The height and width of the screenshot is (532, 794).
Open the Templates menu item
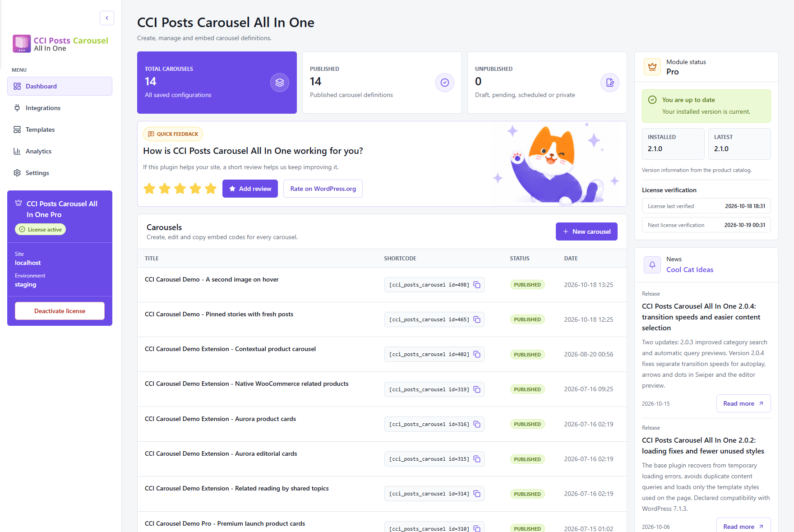[60, 130]
